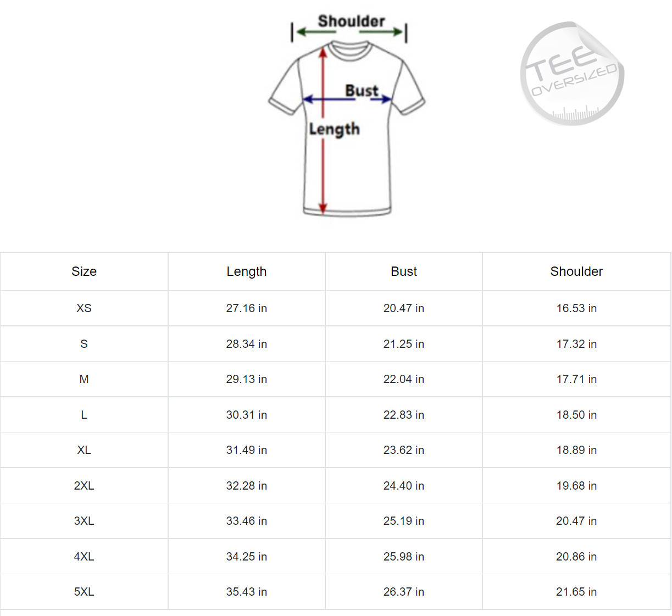672x616 pixels.
Task: Click the 22.83 in bust value
Action: [x=404, y=415]
